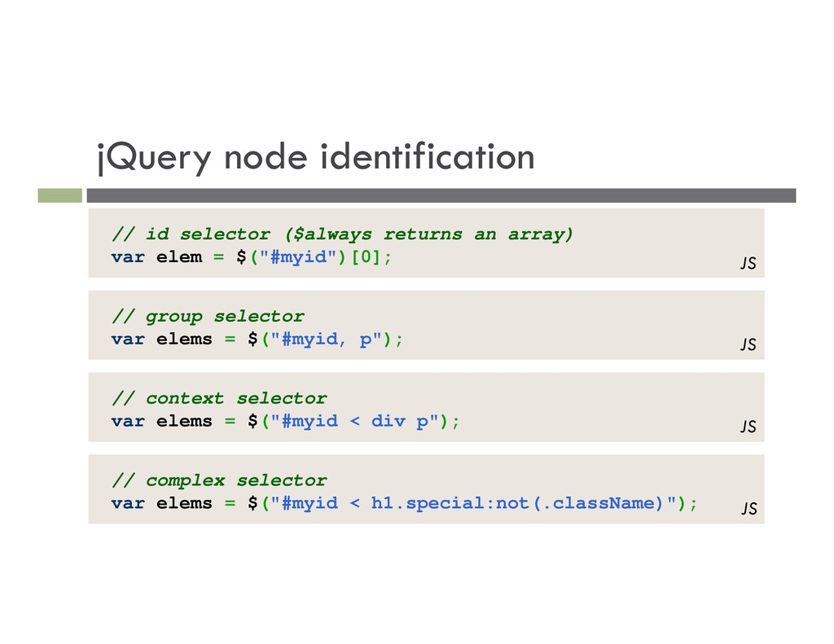Click the comment '// complex selector'

[x=219, y=480]
